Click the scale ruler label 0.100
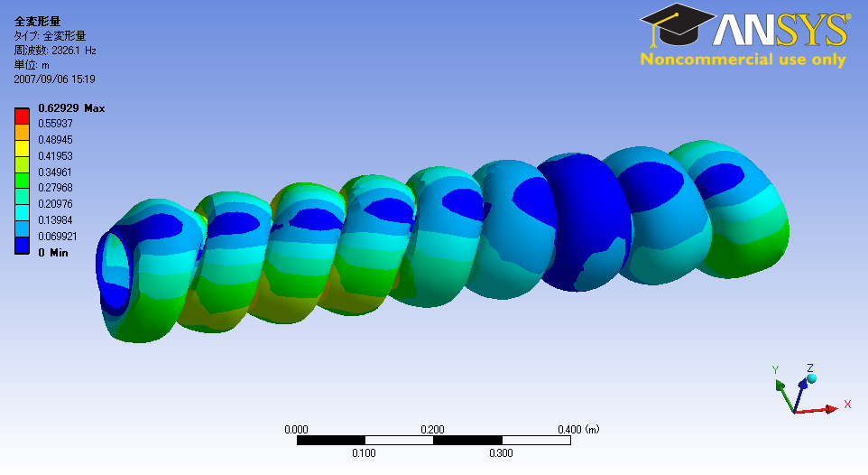This screenshot has width=868, height=475. point(364,452)
